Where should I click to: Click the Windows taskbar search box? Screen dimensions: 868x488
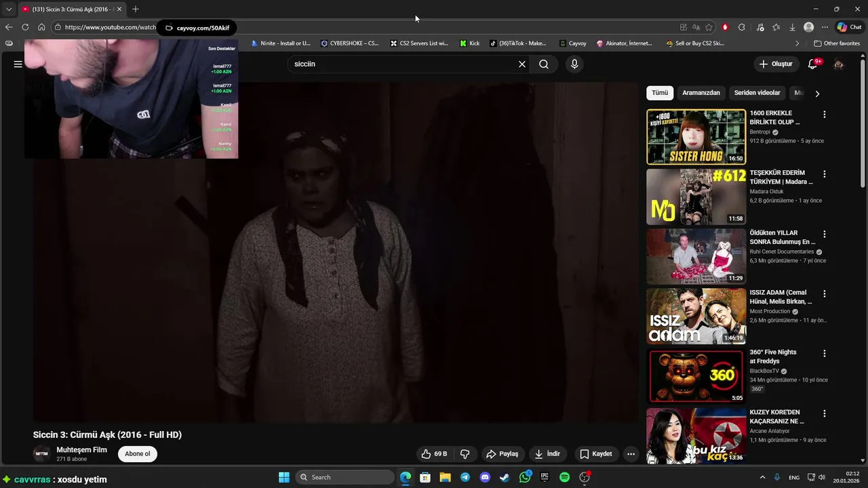click(x=344, y=477)
